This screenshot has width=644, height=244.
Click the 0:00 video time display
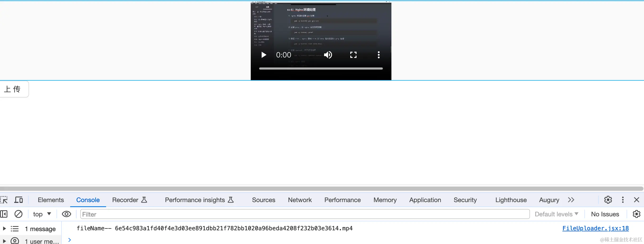(283, 55)
